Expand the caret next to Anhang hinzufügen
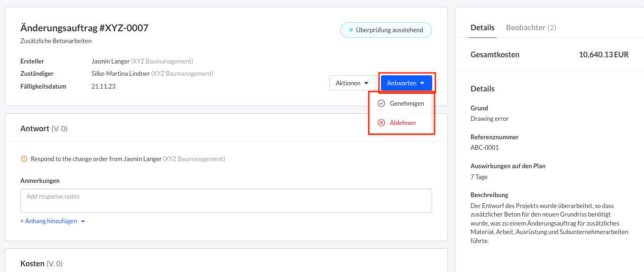This screenshot has height=272, width=644. [x=83, y=221]
